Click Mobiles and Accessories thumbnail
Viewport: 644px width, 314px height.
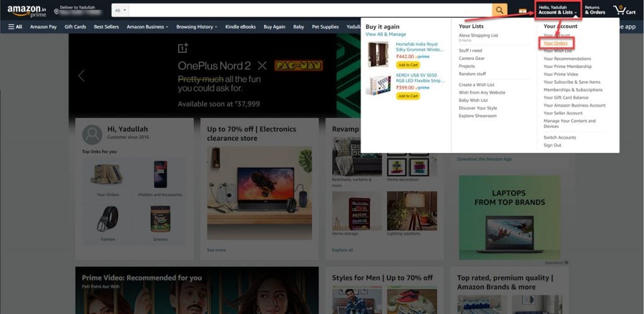point(160,175)
